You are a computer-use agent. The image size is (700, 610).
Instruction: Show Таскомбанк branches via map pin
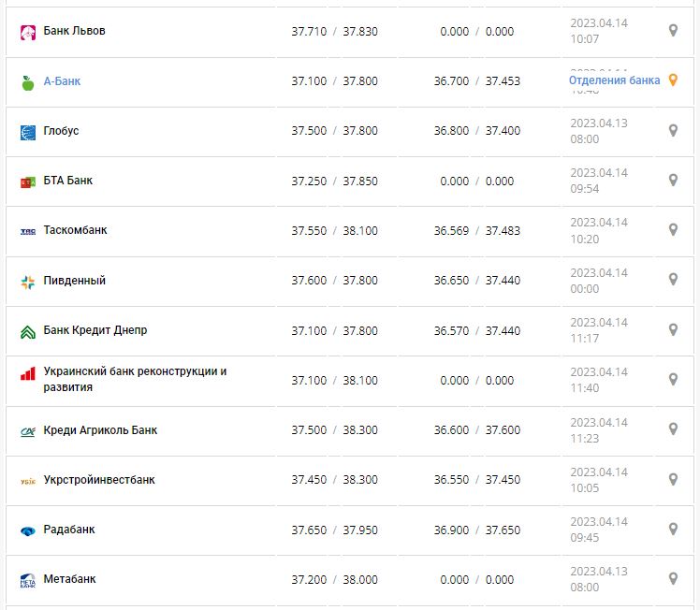pos(672,230)
